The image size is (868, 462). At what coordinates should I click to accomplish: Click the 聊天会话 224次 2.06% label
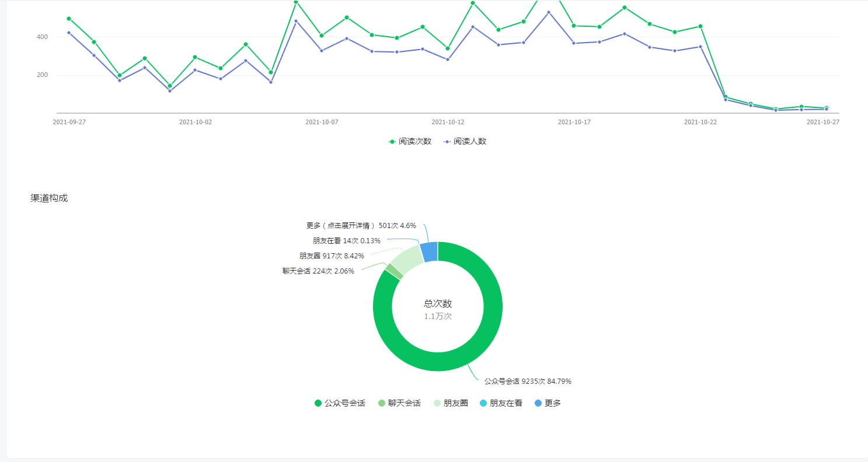(x=318, y=271)
